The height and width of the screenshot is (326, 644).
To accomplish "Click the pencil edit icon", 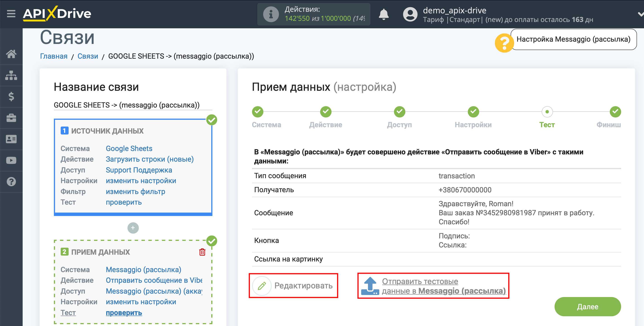I will (262, 285).
